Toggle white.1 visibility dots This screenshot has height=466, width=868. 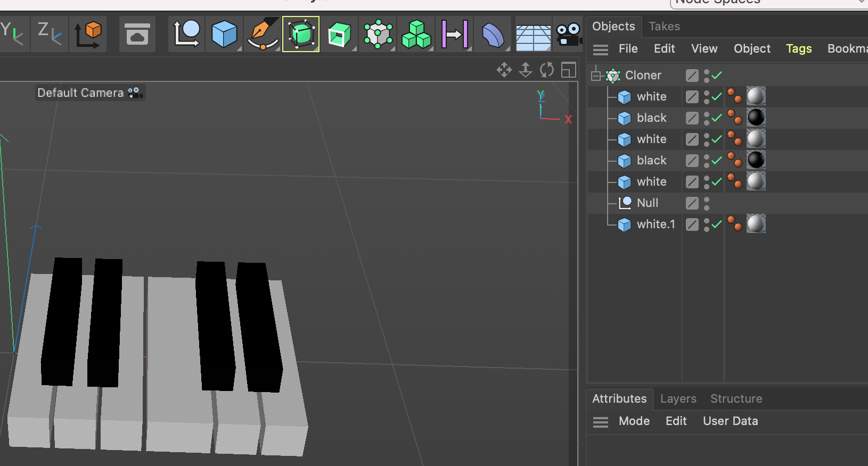(x=707, y=224)
